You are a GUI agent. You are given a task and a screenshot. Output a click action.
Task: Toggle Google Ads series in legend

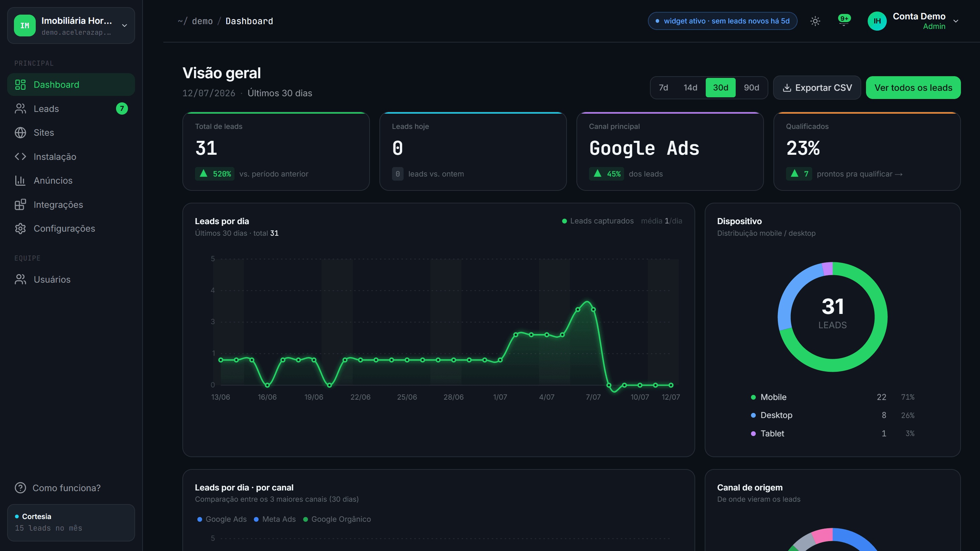pyautogui.click(x=222, y=519)
